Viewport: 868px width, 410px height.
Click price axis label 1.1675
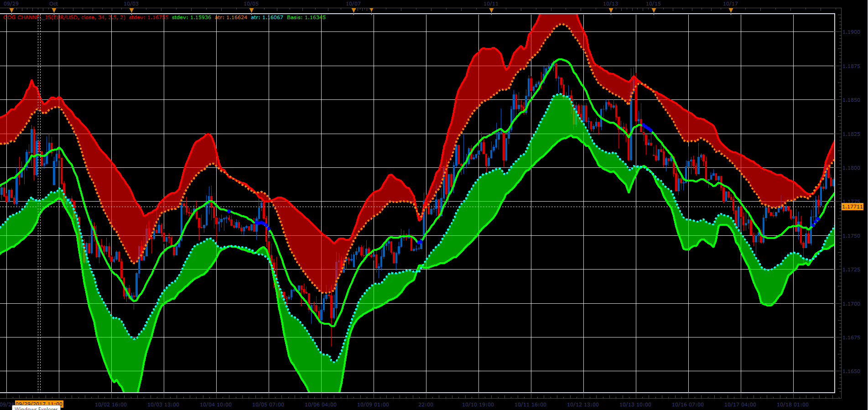coord(851,338)
